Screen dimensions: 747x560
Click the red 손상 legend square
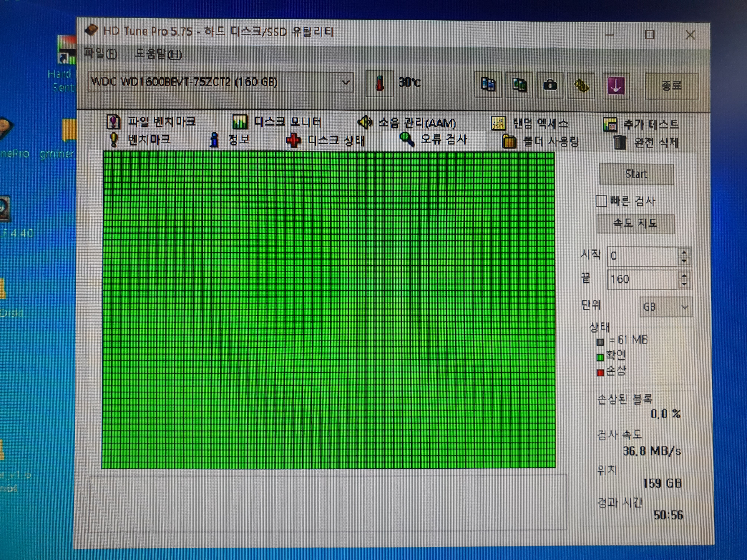coord(600,373)
